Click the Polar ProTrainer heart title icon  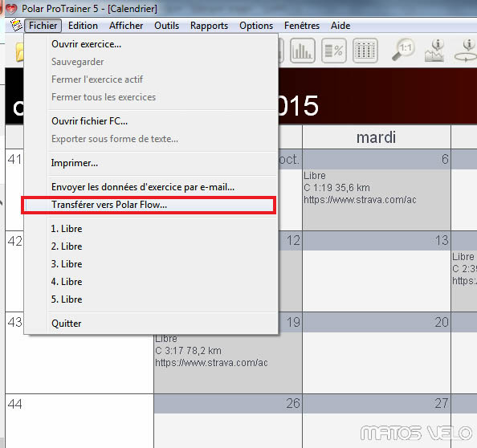(11, 9)
